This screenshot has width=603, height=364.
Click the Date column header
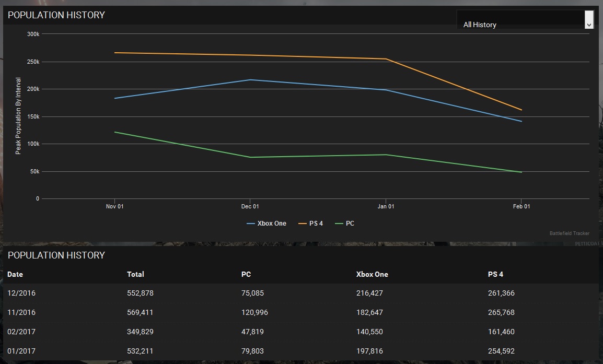[x=15, y=275]
